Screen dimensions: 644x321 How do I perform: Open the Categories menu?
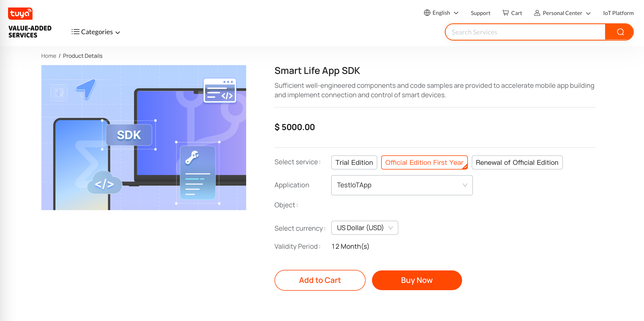tap(96, 32)
